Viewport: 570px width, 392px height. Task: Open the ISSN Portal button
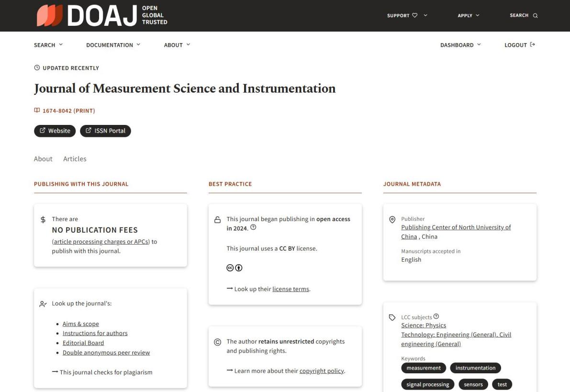[105, 131]
